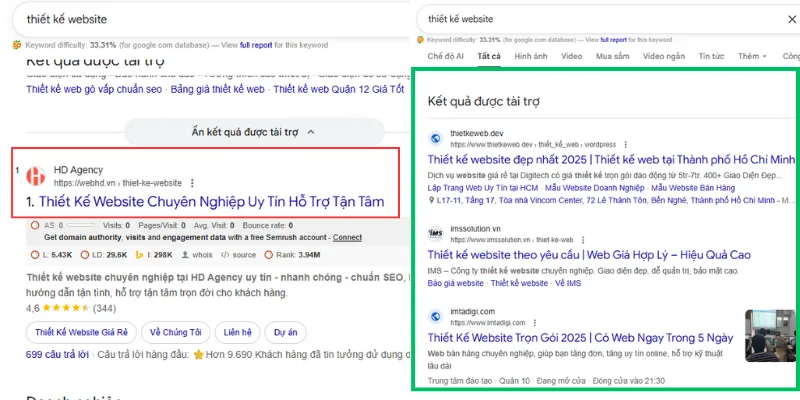The image size is (800, 400).
Task: Open Thiết Kế Website Trọn Gói 2025 result
Action: click(580, 338)
